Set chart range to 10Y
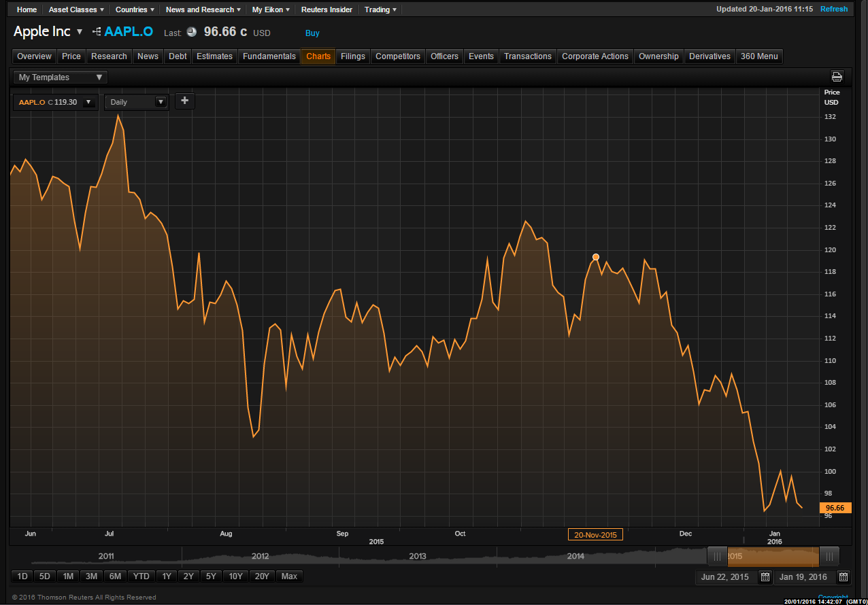The image size is (868, 605). click(x=236, y=576)
